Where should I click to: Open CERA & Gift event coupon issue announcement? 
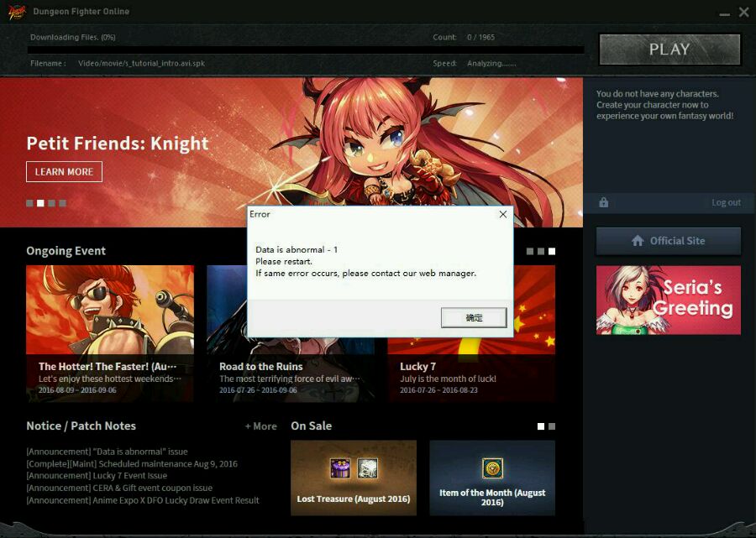[x=119, y=488]
